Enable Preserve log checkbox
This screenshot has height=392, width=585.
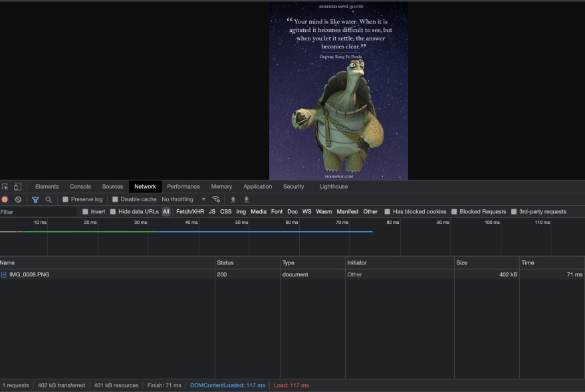tap(65, 199)
